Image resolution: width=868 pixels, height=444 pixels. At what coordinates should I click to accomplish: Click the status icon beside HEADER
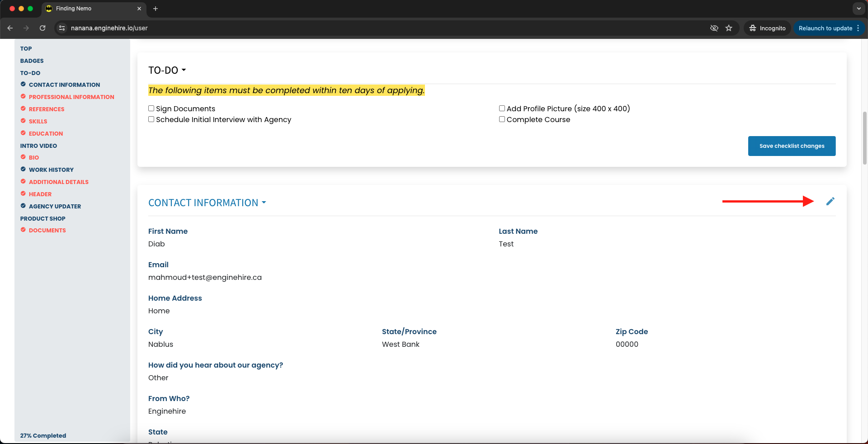23,194
